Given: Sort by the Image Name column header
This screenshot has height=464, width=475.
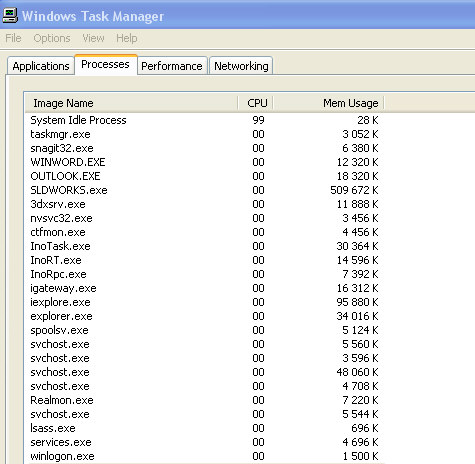Looking at the screenshot, I should [131, 103].
